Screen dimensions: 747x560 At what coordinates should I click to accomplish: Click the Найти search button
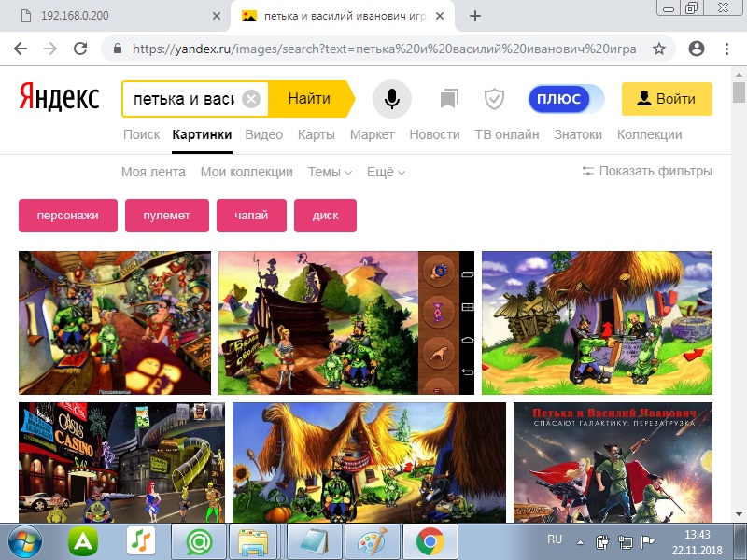[x=311, y=99]
